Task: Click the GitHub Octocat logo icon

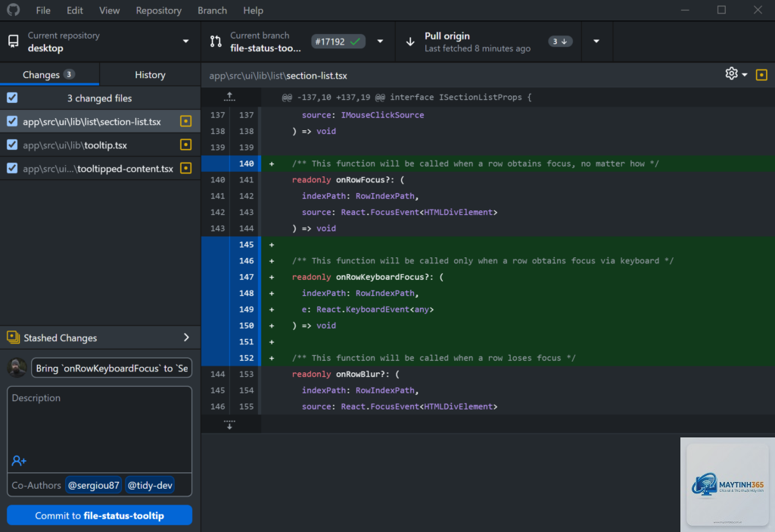Action: [x=14, y=10]
